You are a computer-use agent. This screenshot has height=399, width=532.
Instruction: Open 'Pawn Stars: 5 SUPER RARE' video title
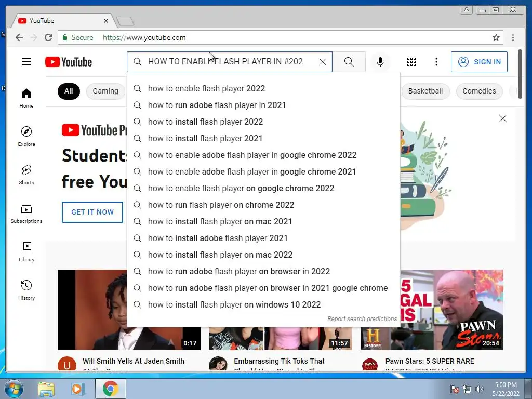click(430, 361)
